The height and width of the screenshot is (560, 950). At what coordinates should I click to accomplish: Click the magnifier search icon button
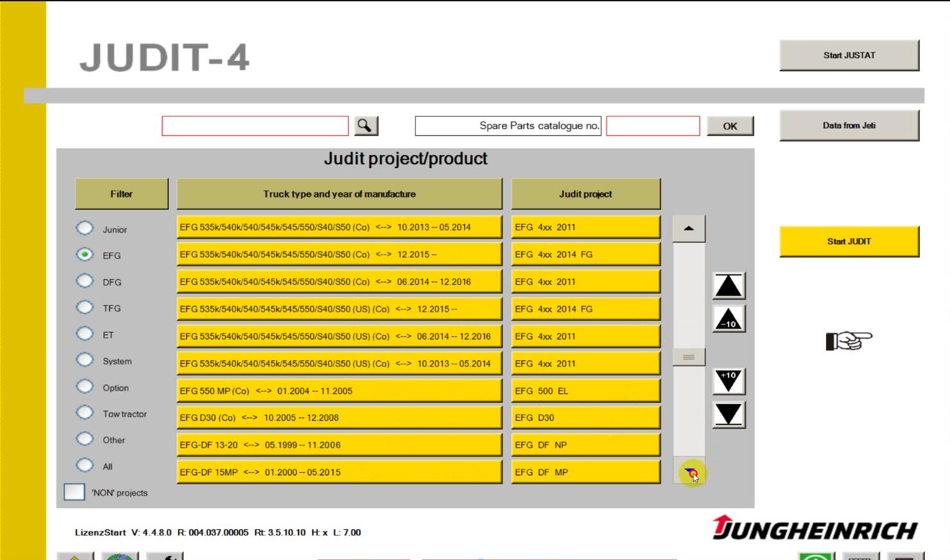click(366, 126)
